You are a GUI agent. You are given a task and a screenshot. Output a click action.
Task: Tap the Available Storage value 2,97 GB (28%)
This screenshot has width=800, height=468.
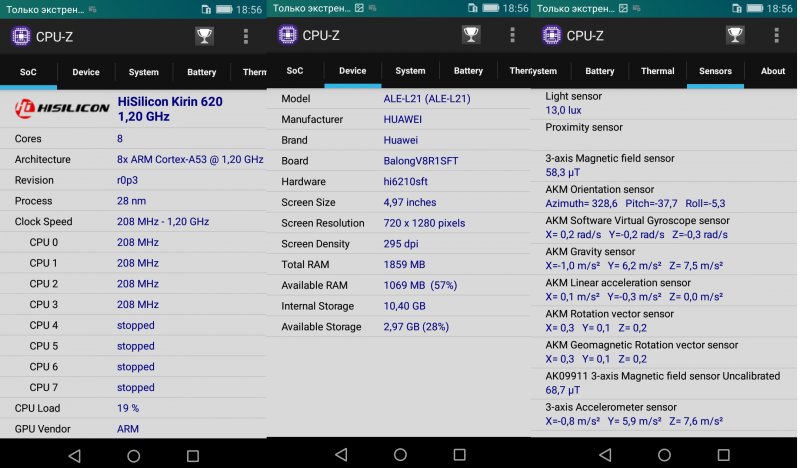416,327
